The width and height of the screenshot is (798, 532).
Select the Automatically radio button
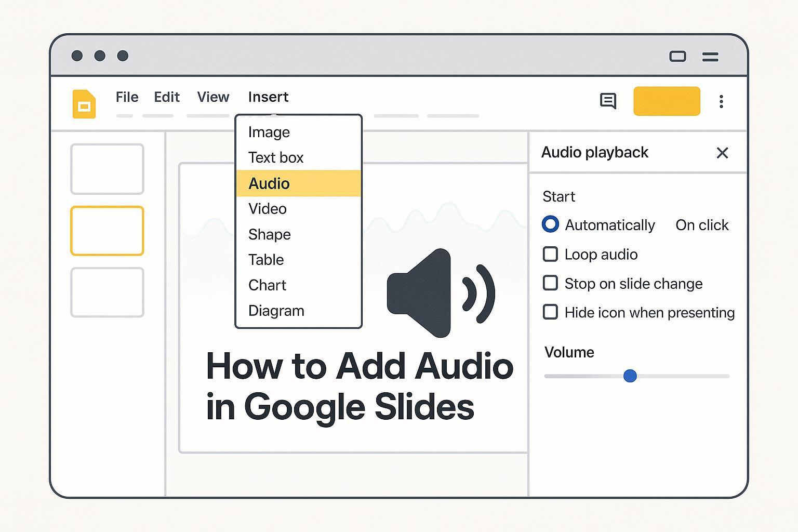click(x=550, y=224)
